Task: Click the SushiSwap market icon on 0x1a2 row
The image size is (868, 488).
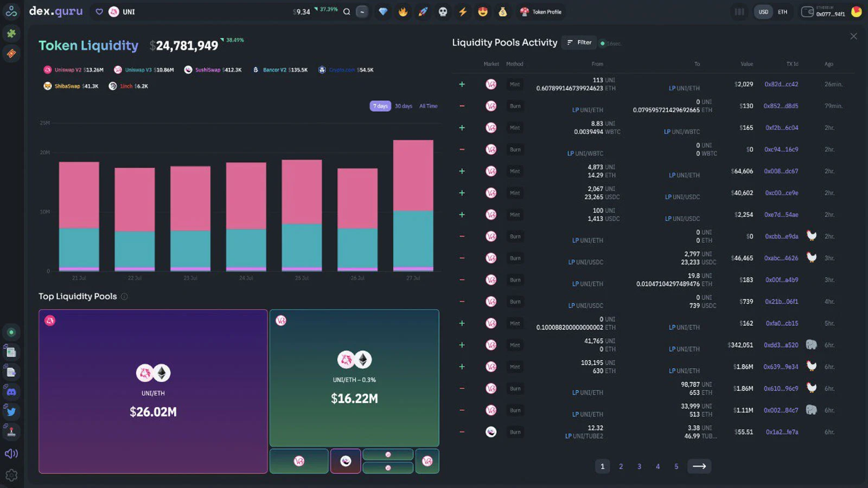Action: pos(491,432)
